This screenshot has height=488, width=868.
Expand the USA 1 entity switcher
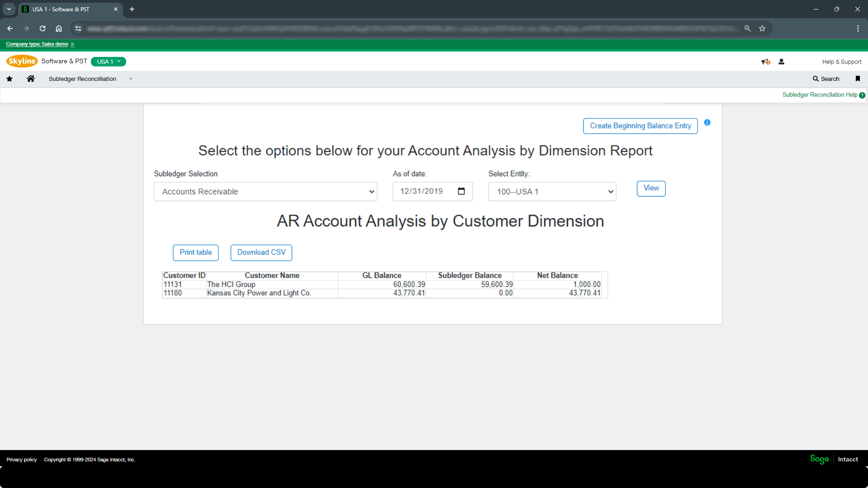tap(108, 61)
